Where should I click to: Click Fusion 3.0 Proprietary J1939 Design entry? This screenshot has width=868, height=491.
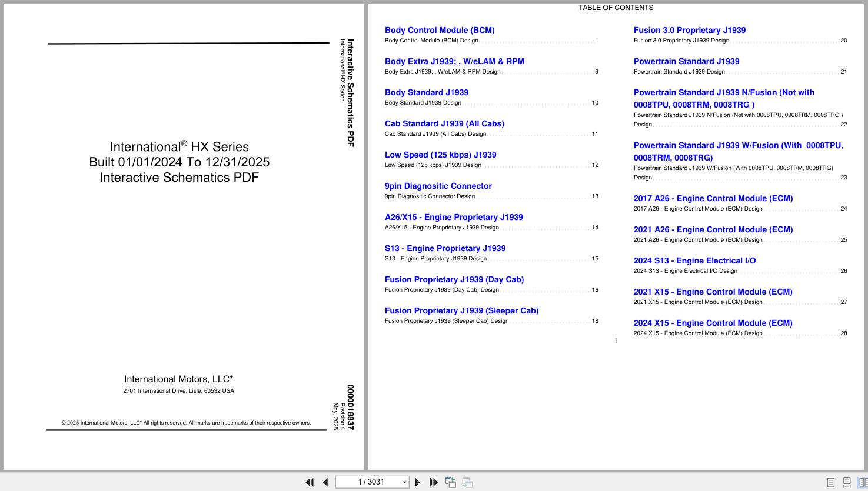[740, 41]
